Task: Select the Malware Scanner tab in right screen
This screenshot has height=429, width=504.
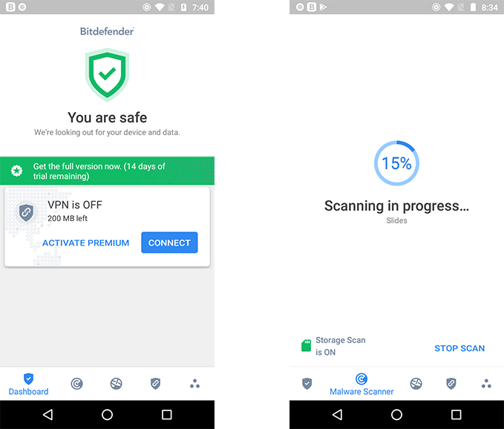Action: point(361,384)
